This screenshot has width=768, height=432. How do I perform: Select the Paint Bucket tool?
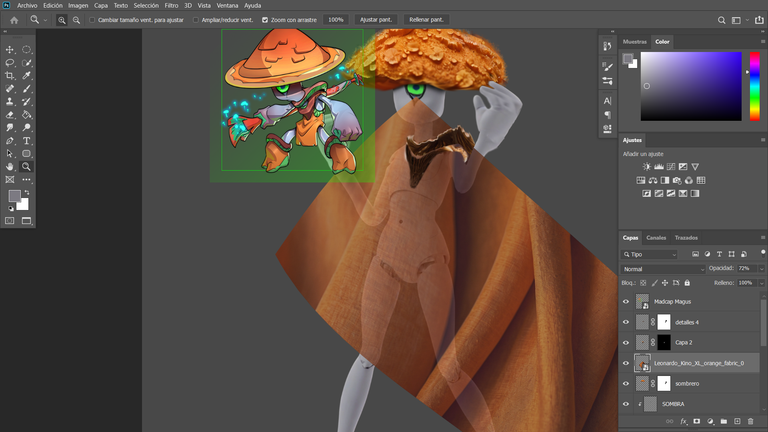[x=26, y=115]
